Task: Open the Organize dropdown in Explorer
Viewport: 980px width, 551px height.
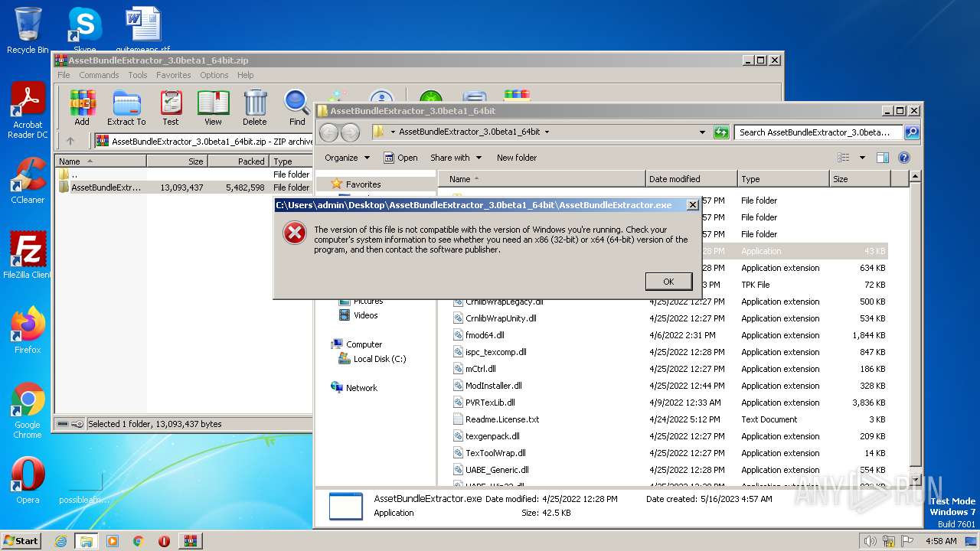Action: [x=347, y=158]
